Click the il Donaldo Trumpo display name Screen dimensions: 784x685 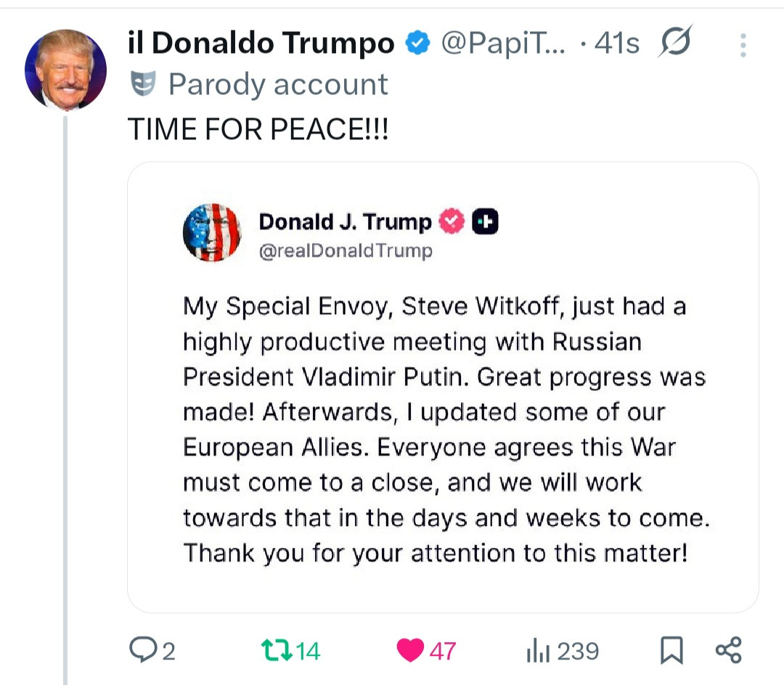tap(261, 44)
